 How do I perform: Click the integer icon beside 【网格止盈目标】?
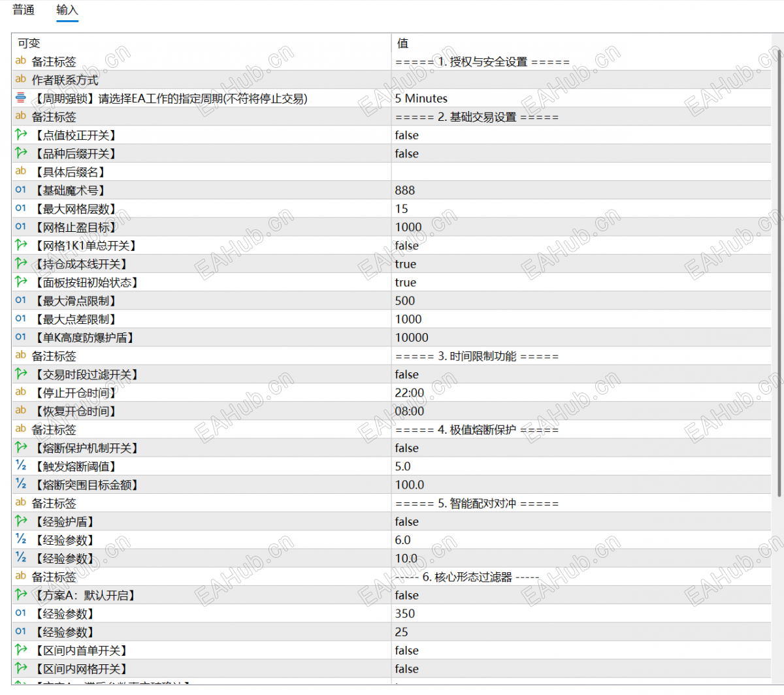(x=21, y=227)
